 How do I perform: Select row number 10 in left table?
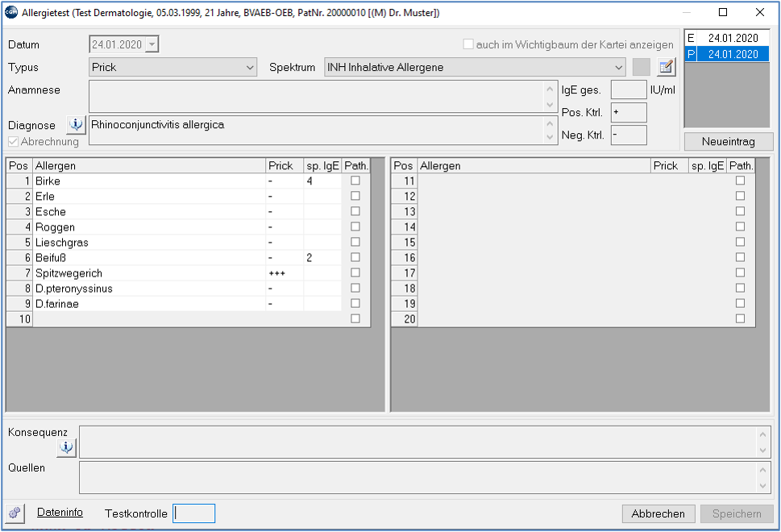[x=19, y=319]
